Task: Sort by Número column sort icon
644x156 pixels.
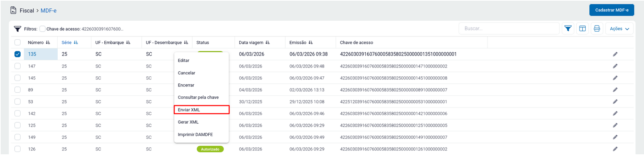Action: coord(48,43)
